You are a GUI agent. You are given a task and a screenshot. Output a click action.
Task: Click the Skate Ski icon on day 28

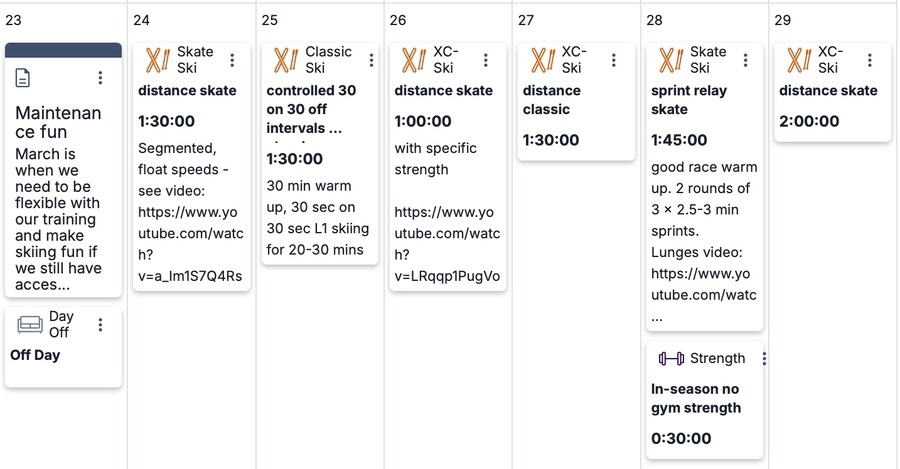click(669, 60)
